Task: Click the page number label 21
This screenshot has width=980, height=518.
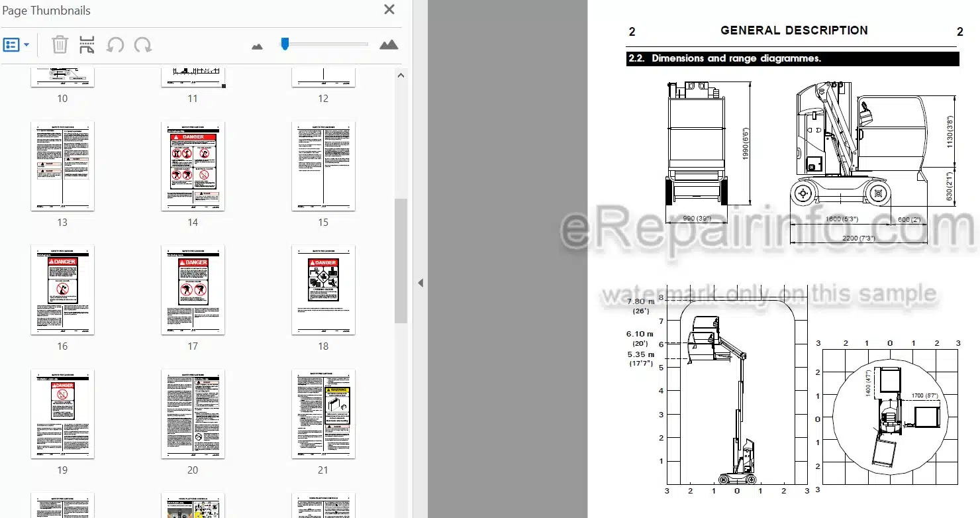Action: 323,470
